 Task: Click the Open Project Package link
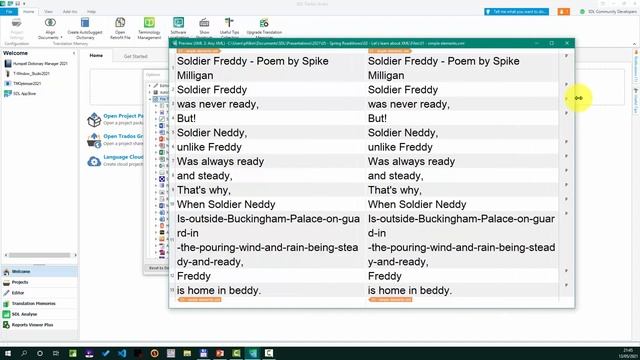(123, 116)
